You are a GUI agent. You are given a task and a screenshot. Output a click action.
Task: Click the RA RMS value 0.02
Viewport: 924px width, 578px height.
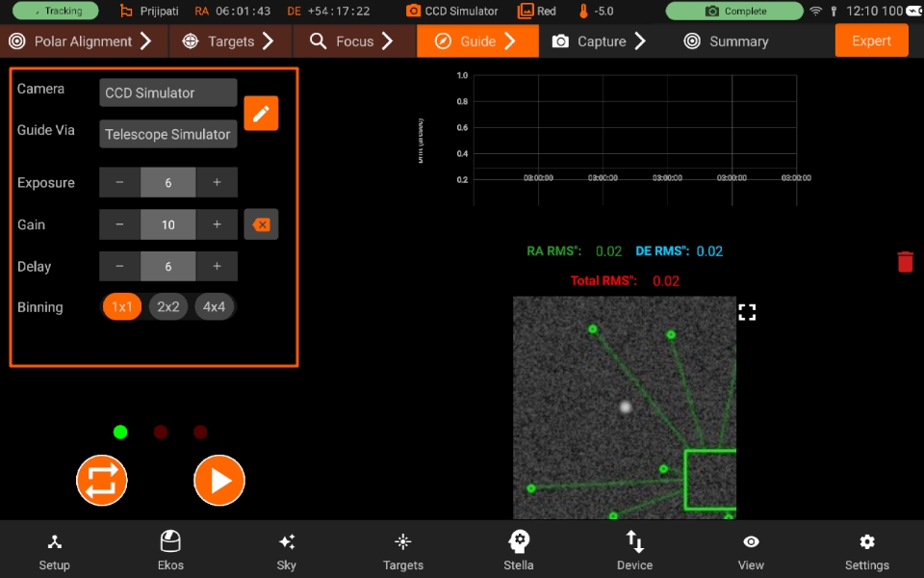pos(608,251)
